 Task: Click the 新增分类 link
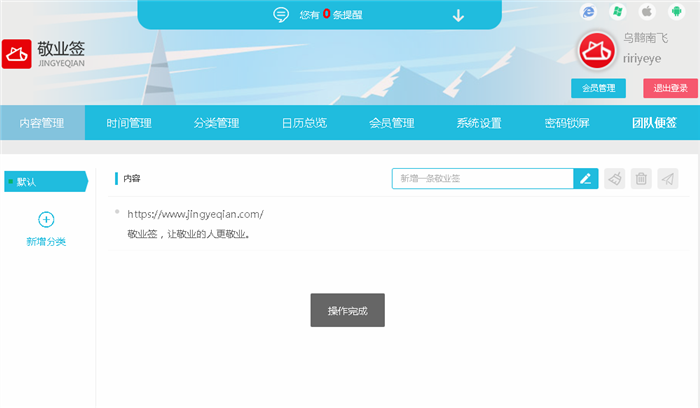(46, 242)
